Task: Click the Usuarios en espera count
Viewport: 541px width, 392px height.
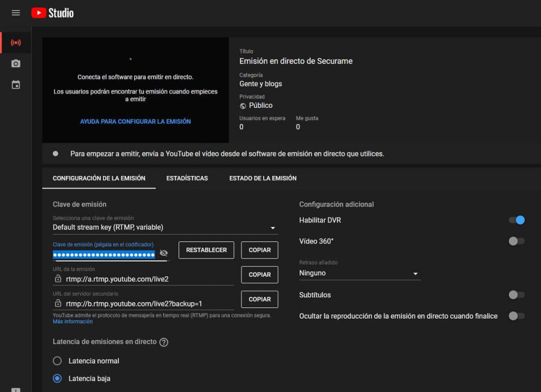Action: (x=241, y=127)
